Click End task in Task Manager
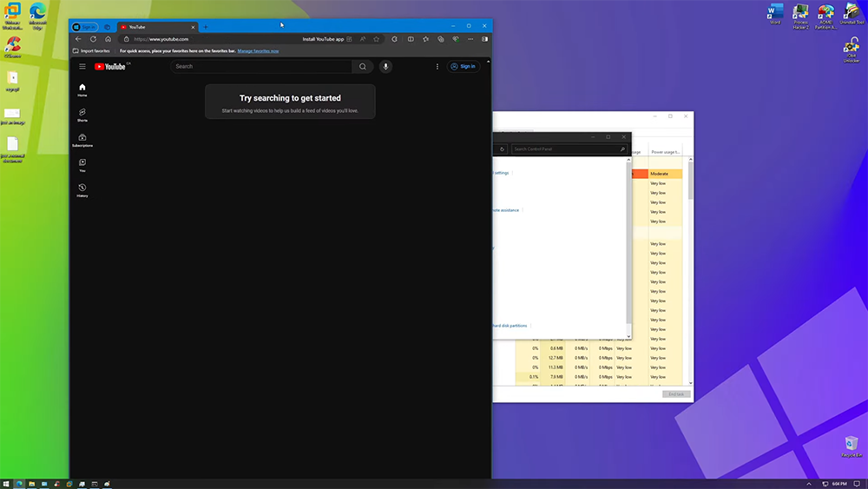868x489 pixels. [676, 394]
